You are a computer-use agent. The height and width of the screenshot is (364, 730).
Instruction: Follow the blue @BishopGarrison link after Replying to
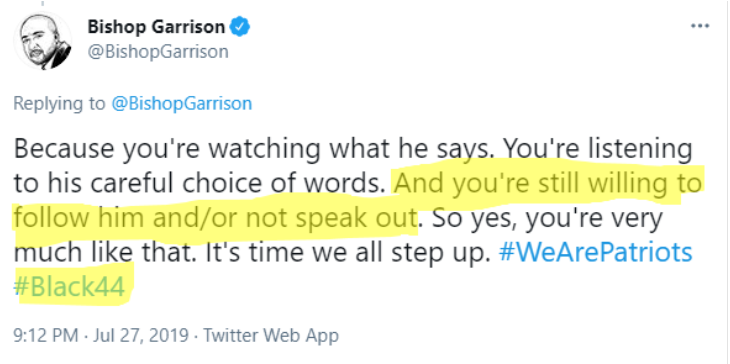182,103
